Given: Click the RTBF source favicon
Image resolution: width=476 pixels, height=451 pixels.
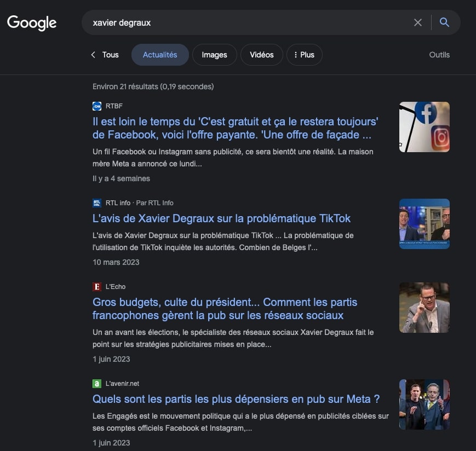Looking at the screenshot, I should click(x=97, y=106).
